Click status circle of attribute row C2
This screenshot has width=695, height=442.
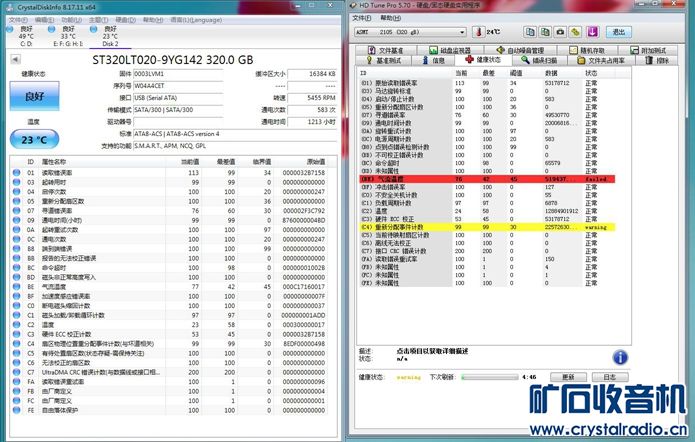[16, 325]
